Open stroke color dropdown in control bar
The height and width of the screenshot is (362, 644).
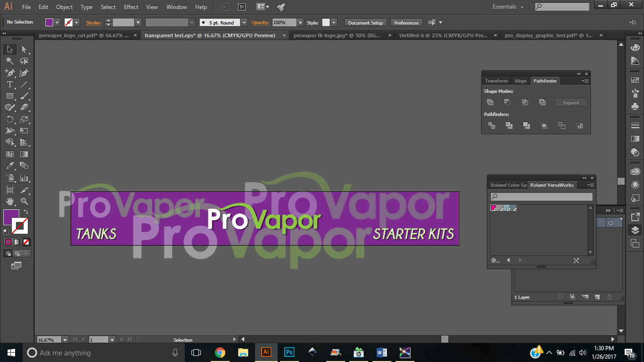pos(76,22)
